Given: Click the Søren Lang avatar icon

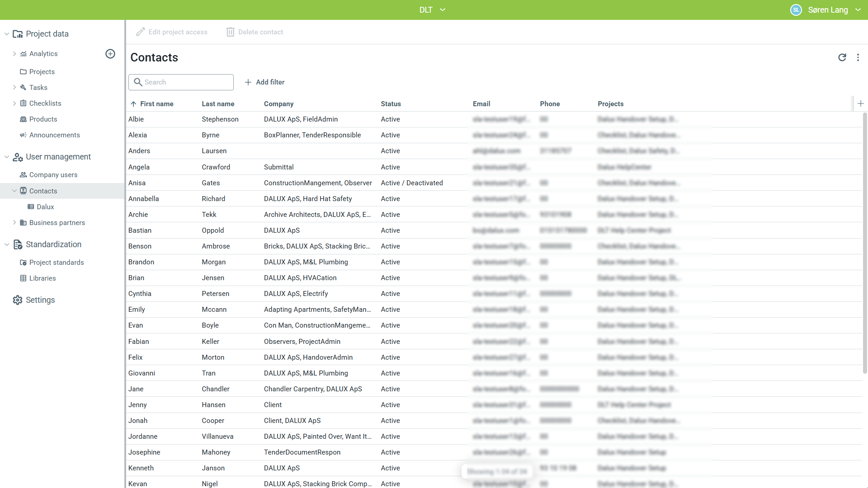Looking at the screenshot, I should [x=796, y=10].
